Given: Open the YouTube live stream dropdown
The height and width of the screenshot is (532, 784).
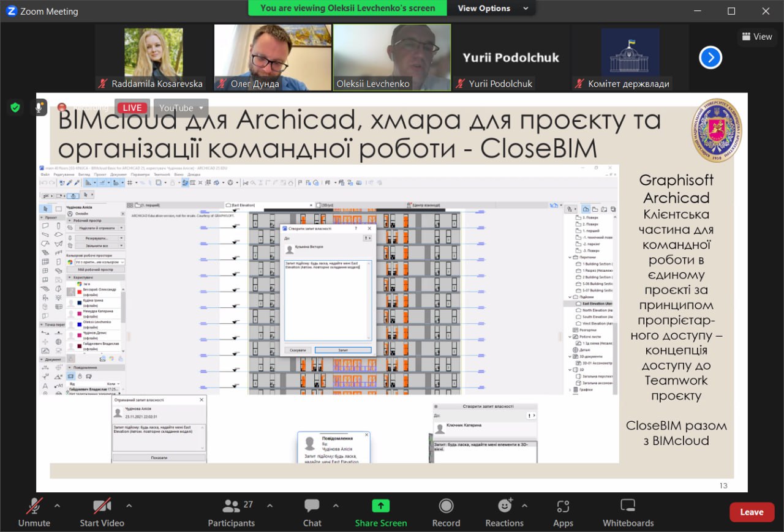Looking at the screenshot, I should (x=181, y=108).
